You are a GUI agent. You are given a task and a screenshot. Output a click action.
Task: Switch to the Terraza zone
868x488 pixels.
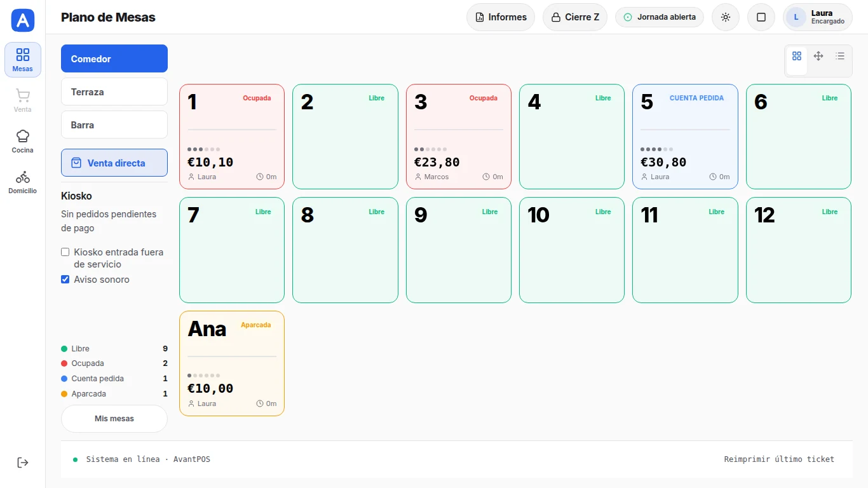pos(114,91)
